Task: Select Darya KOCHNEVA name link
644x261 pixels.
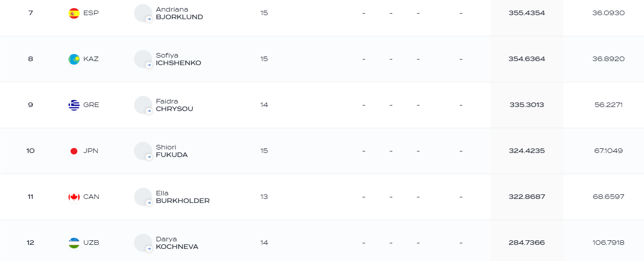Action: click(x=177, y=243)
